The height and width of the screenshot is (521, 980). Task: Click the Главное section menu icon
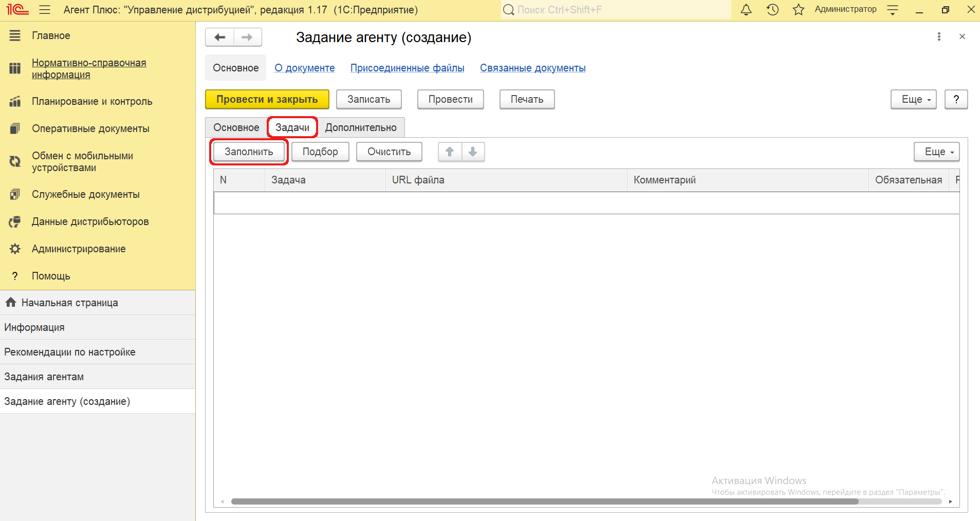[15, 35]
